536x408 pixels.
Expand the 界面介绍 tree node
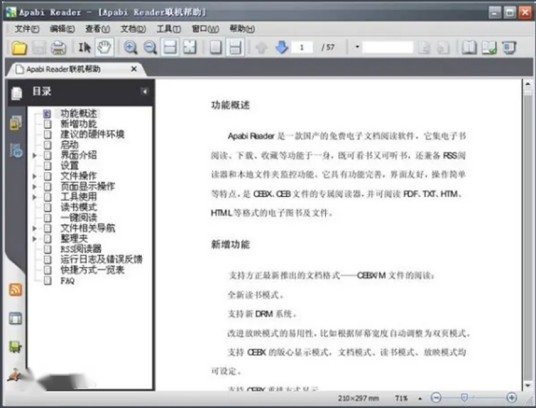click(34, 155)
